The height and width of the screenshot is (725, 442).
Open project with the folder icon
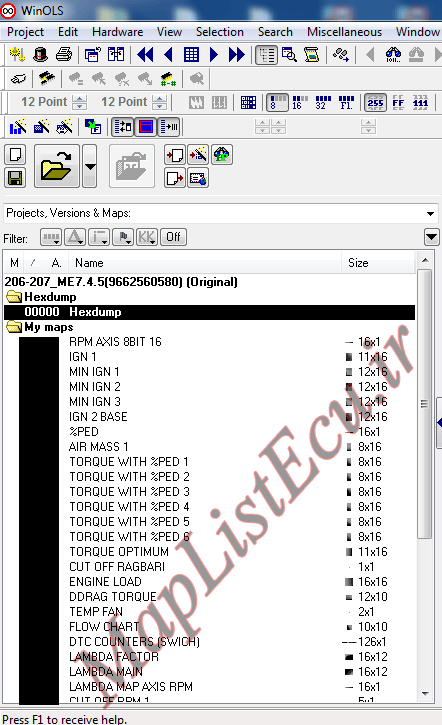point(56,166)
